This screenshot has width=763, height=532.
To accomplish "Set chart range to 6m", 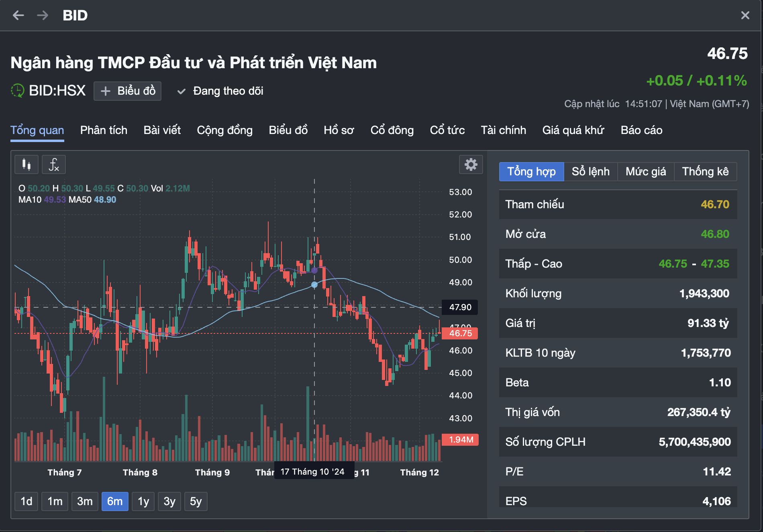I will pos(115,502).
